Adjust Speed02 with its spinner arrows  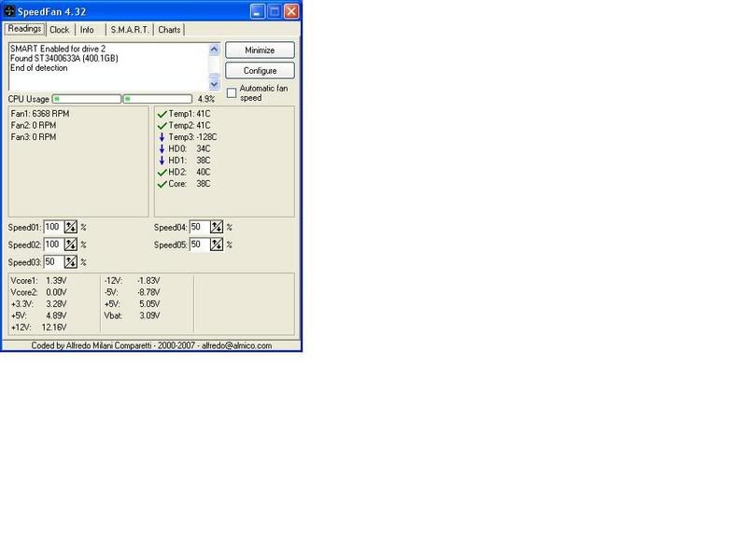click(71, 245)
